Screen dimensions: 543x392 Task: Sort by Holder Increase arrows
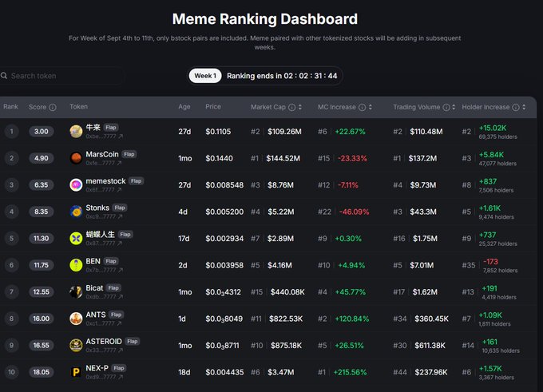click(524, 107)
